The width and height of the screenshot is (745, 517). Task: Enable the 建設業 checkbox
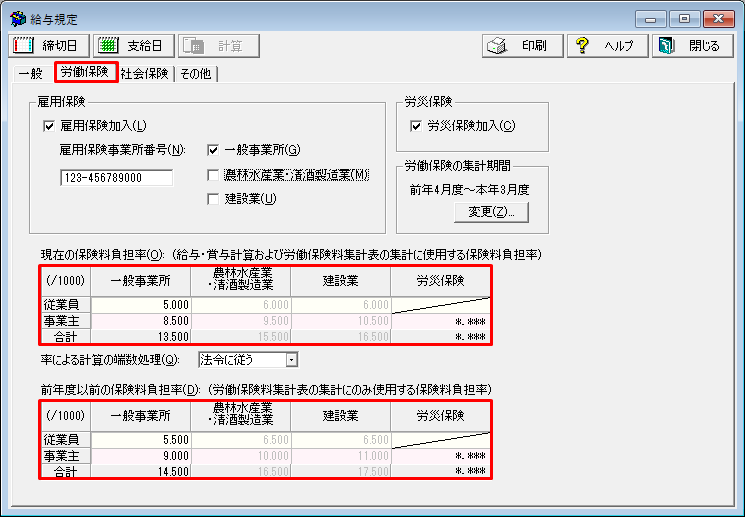(x=213, y=199)
